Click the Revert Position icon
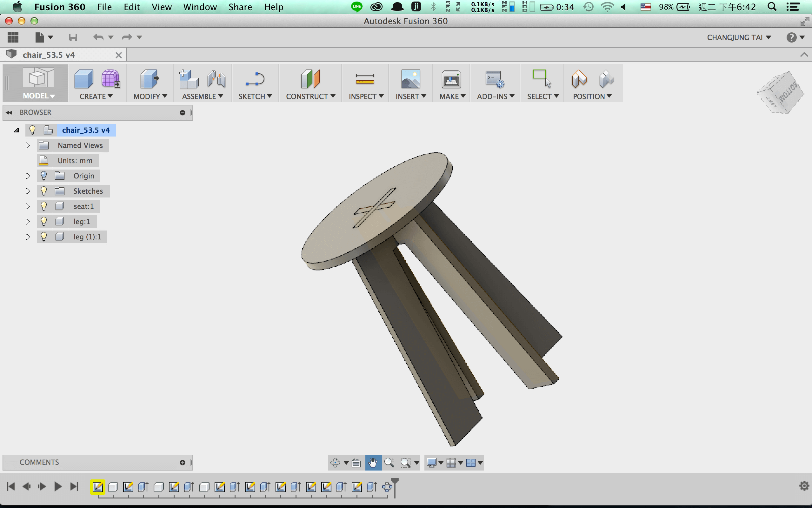The width and height of the screenshot is (812, 508). [606, 79]
